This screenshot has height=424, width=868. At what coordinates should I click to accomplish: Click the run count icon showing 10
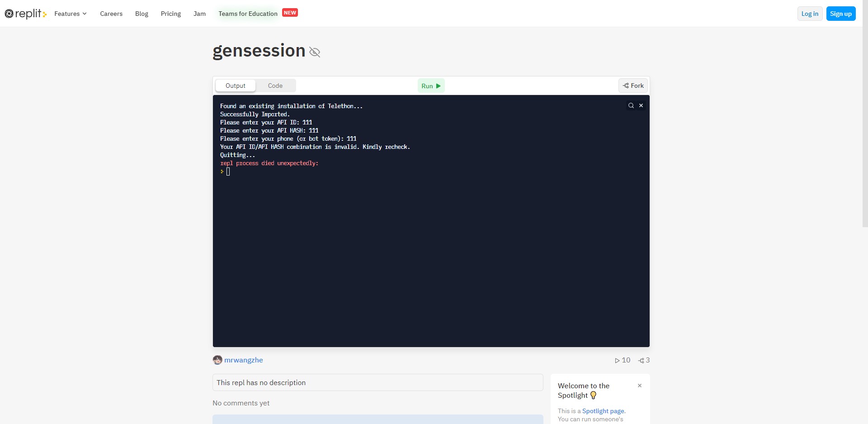617,361
